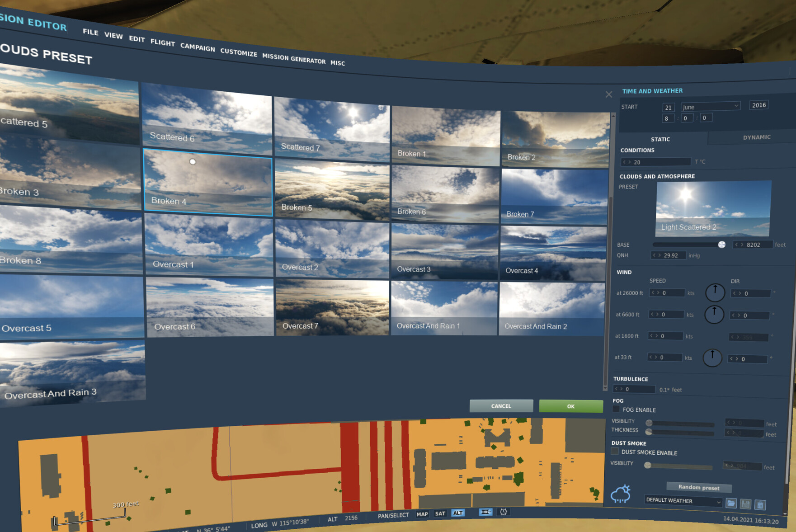The height and width of the screenshot is (532, 796).
Task: Select the Overcast And Rain 2 thumbnail
Action: click(551, 309)
